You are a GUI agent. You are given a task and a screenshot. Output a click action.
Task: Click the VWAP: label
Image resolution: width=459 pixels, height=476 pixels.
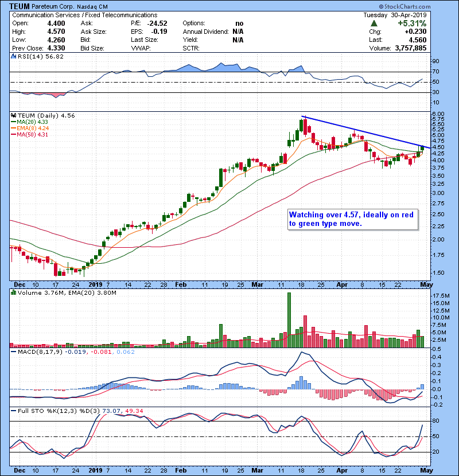141,48
